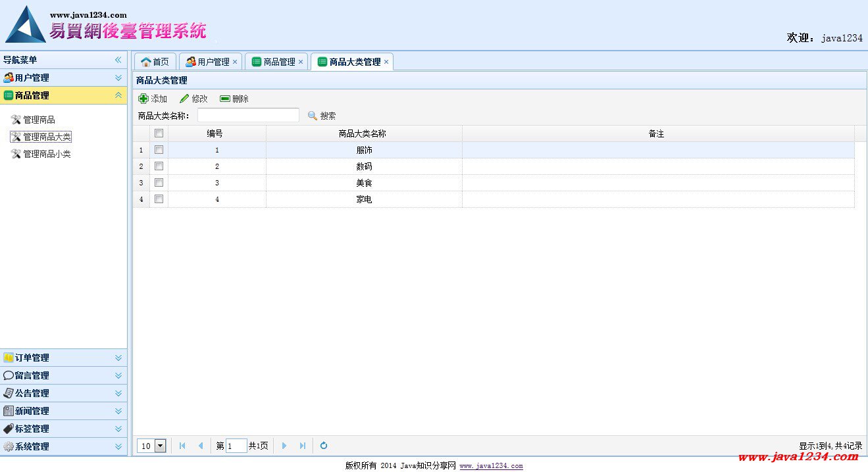Select the table cell 服饰

[364, 150]
